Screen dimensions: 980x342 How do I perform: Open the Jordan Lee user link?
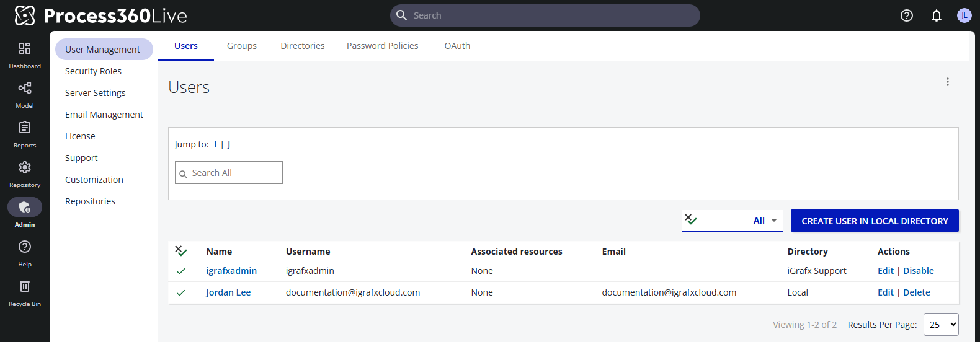coord(228,292)
